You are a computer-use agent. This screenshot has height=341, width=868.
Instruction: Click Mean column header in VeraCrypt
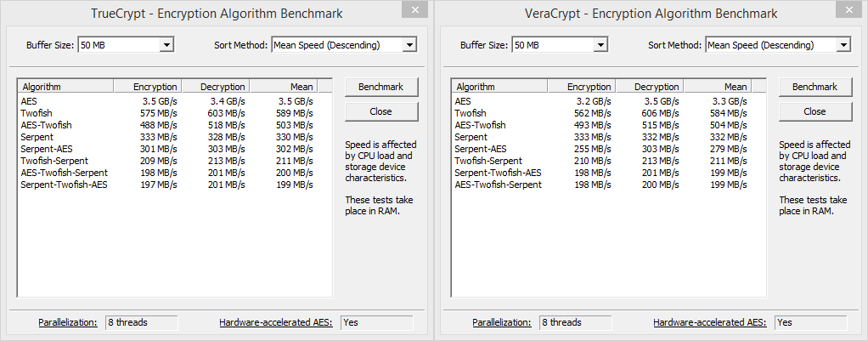click(717, 87)
